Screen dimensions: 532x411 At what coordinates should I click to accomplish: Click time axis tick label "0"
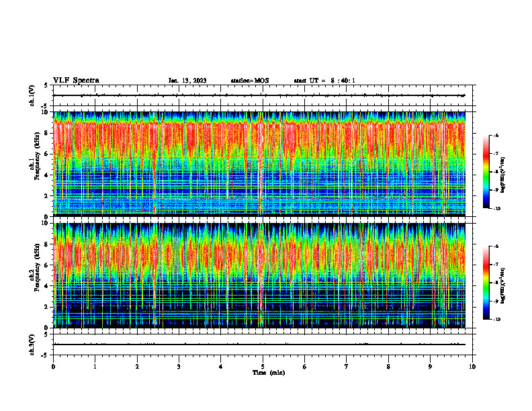(53, 367)
